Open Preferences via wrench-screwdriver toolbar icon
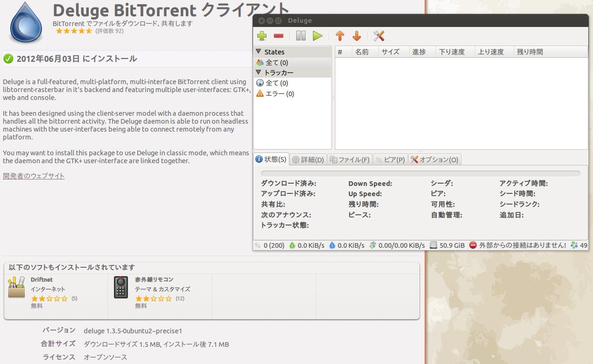The width and height of the screenshot is (593, 364). tap(379, 36)
